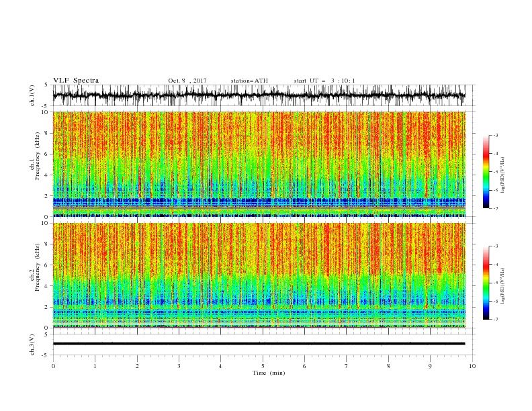532x411 pixels.
Task: Click the ch.3(V) axis "-5" tick label
Action: pos(46,355)
